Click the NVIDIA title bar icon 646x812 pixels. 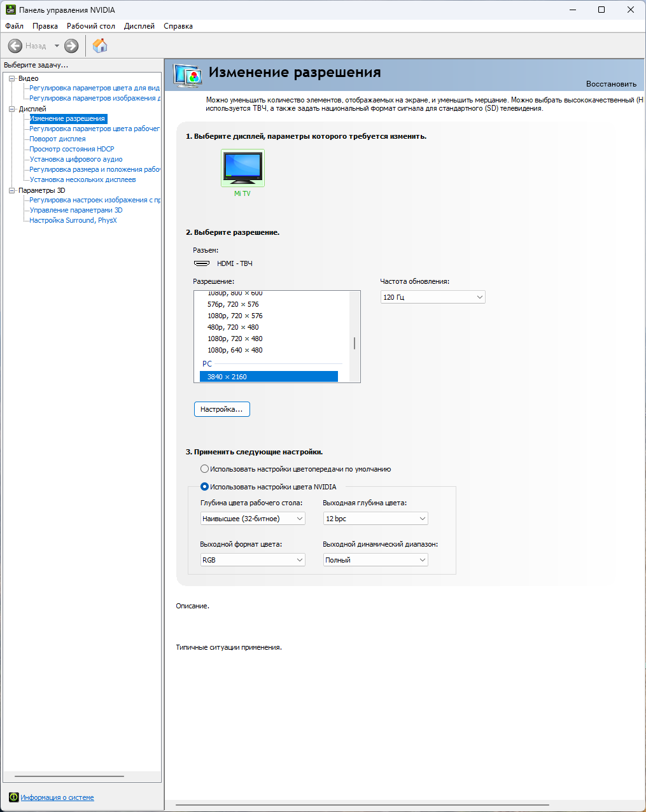pyautogui.click(x=10, y=10)
